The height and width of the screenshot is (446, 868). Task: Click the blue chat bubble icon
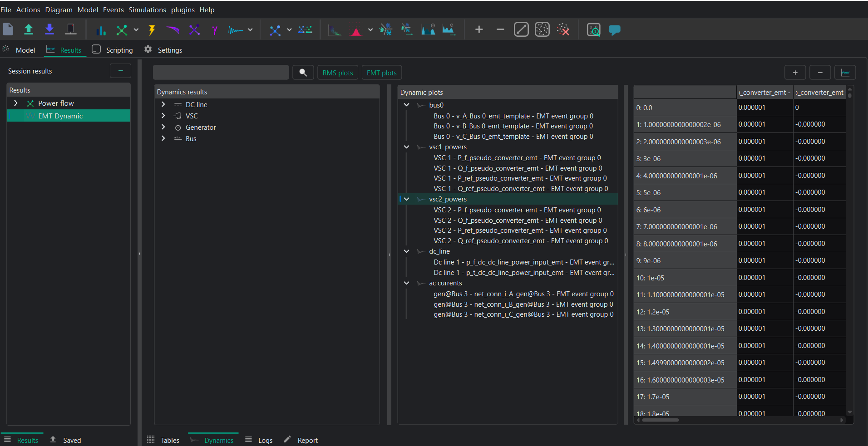click(x=615, y=30)
